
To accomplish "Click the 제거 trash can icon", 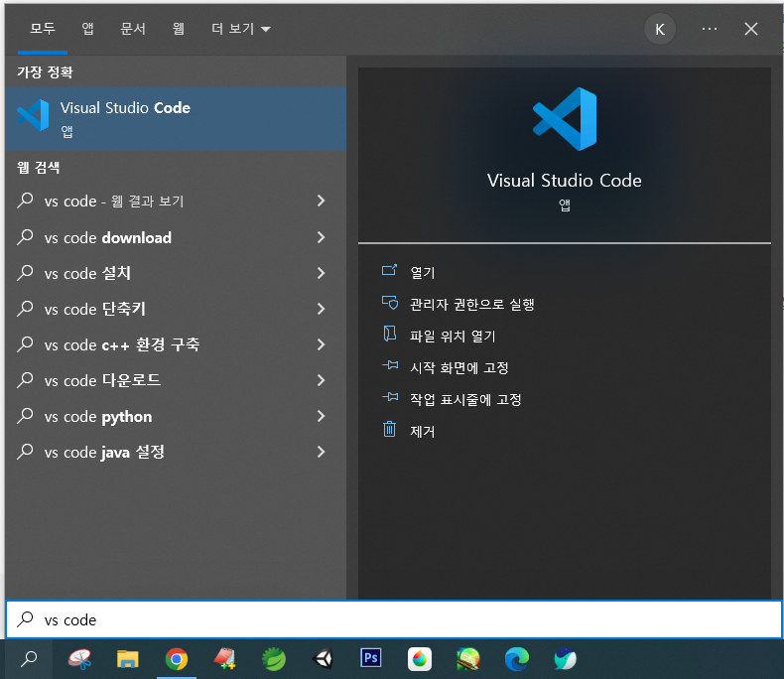I will [389, 429].
